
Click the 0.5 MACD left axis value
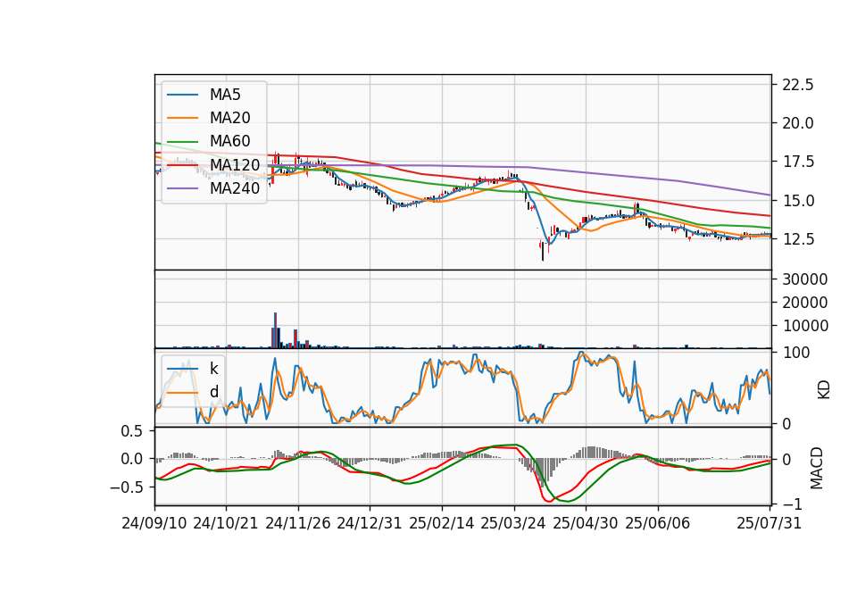pyautogui.click(x=131, y=431)
